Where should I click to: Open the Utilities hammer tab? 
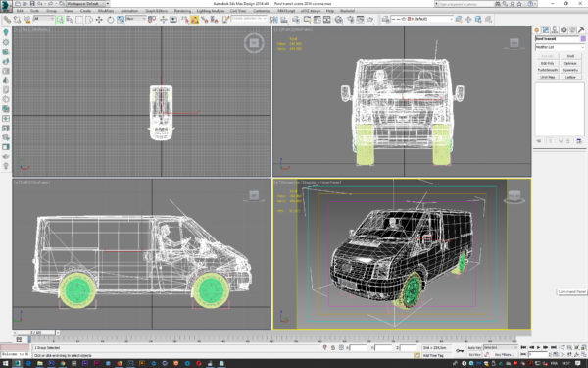(x=581, y=30)
